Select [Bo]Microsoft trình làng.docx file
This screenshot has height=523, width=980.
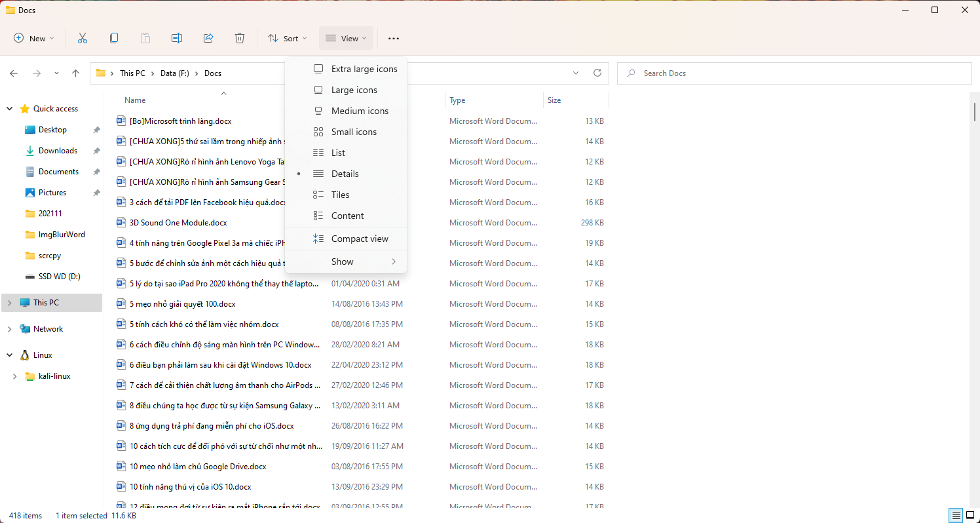(180, 121)
